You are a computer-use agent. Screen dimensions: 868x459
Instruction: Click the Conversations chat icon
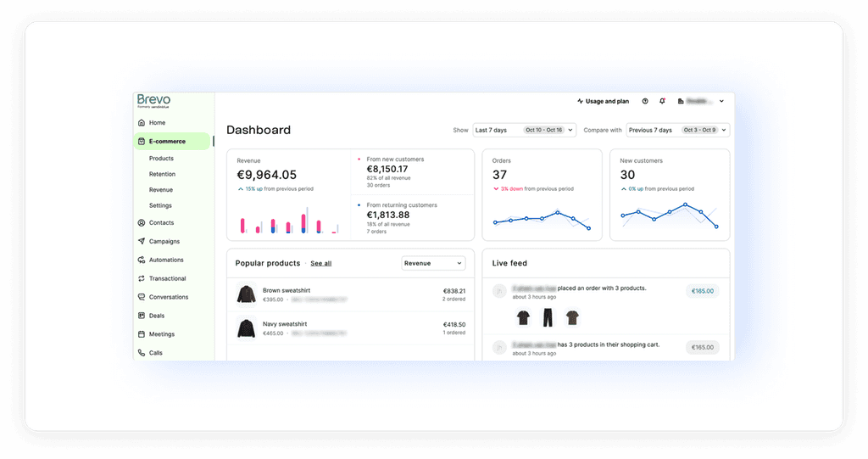pyautogui.click(x=142, y=297)
